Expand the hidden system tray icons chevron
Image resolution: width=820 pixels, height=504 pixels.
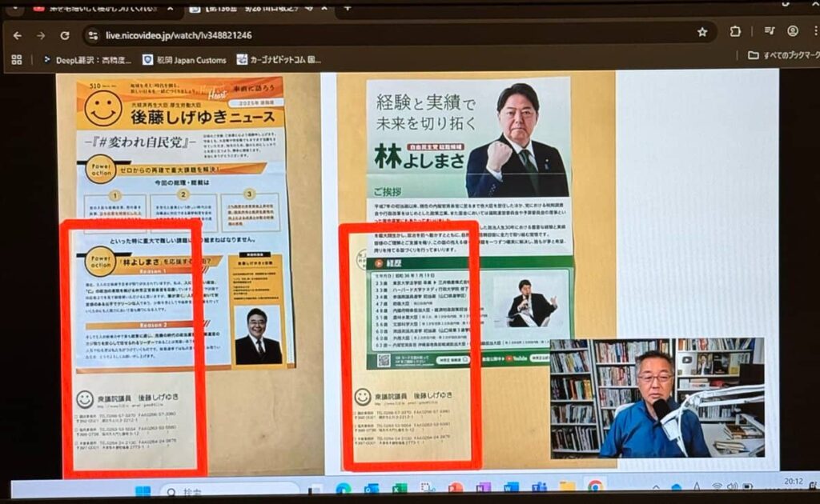(x=656, y=486)
